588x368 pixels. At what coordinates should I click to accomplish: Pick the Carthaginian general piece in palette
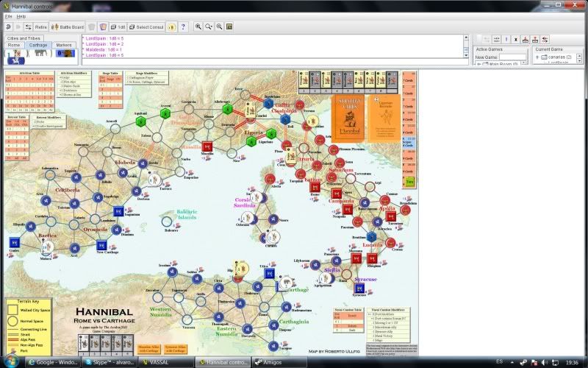point(15,57)
